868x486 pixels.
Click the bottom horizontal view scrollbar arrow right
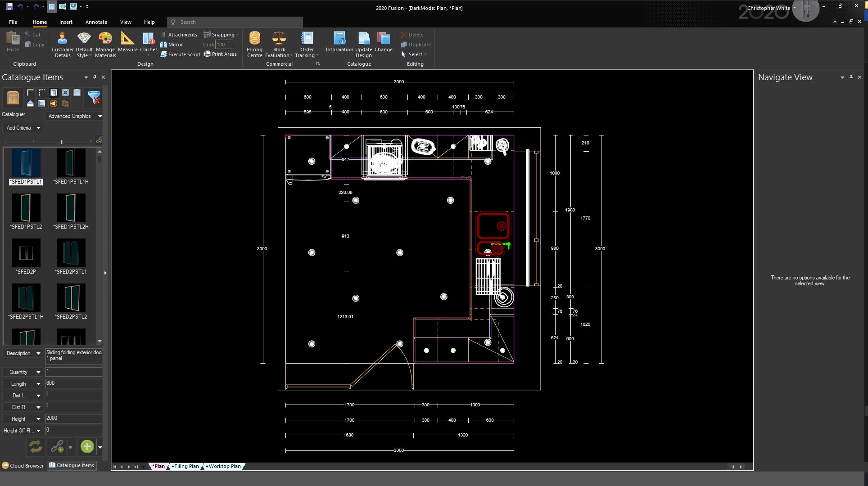[741, 467]
